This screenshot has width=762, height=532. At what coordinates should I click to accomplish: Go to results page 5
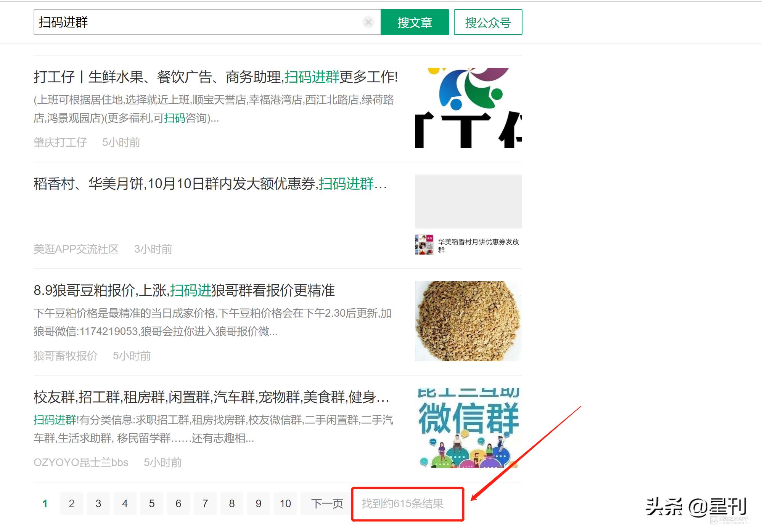151,503
